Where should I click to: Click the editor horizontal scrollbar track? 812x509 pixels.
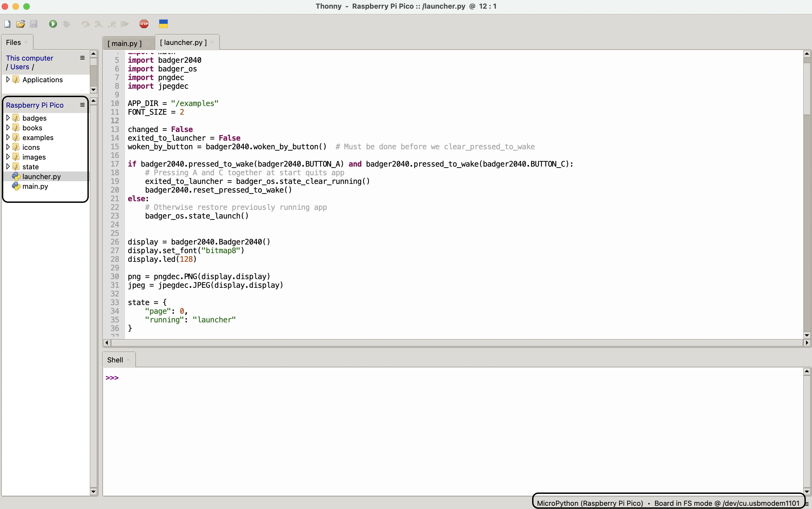point(457,343)
